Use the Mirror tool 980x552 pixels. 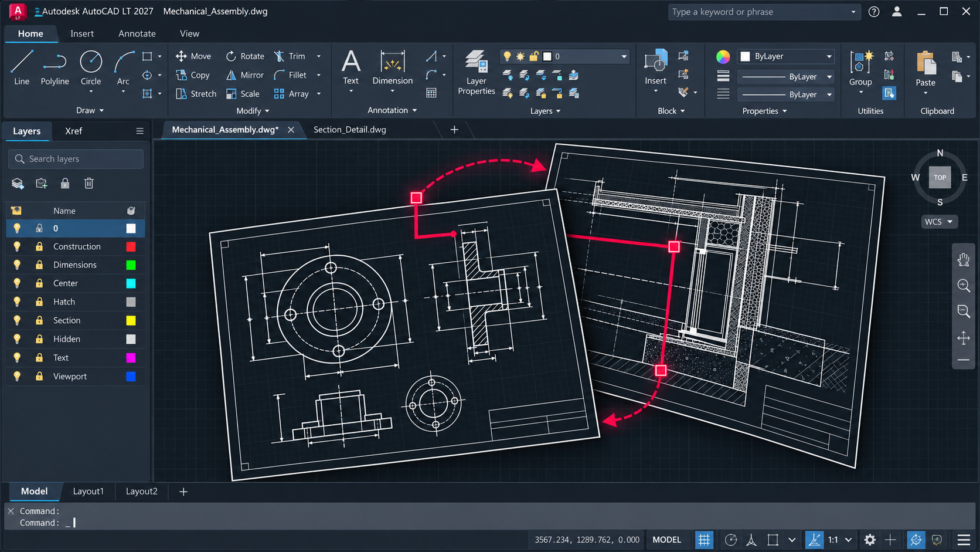point(245,75)
